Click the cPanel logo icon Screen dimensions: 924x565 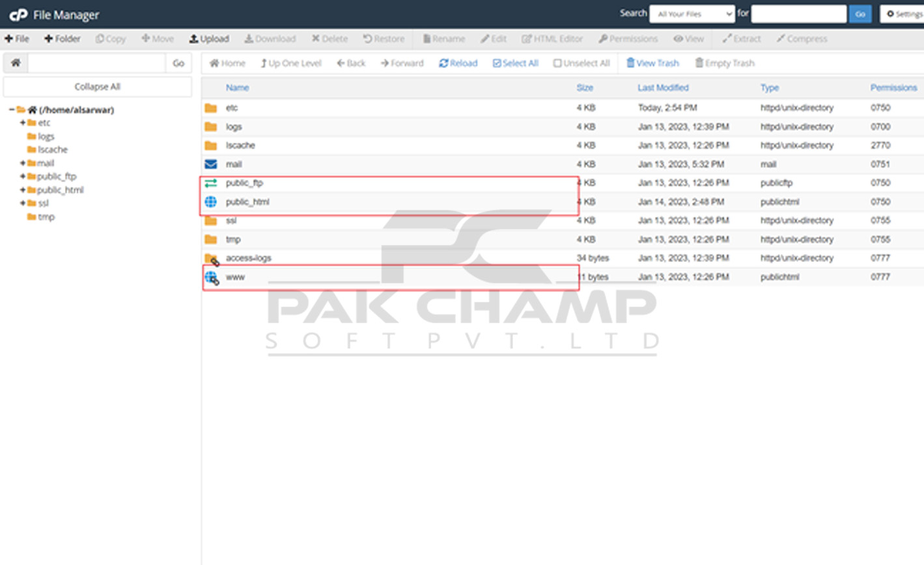(x=18, y=14)
